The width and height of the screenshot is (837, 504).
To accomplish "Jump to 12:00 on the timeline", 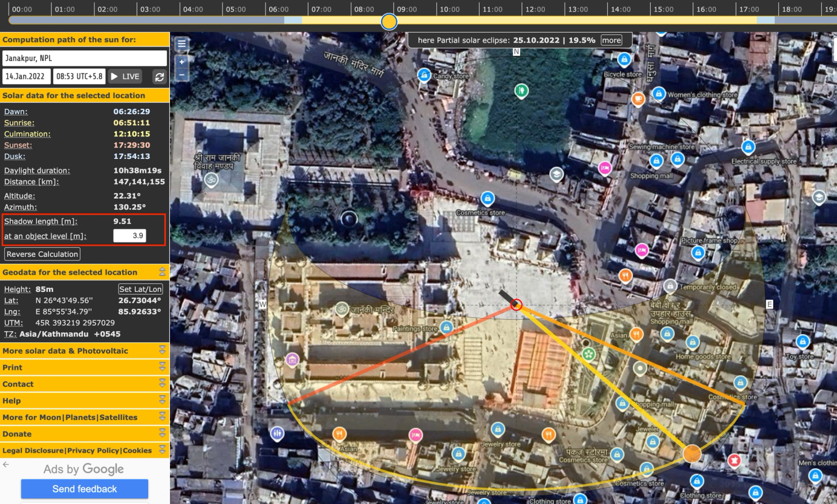I will [x=536, y=10].
